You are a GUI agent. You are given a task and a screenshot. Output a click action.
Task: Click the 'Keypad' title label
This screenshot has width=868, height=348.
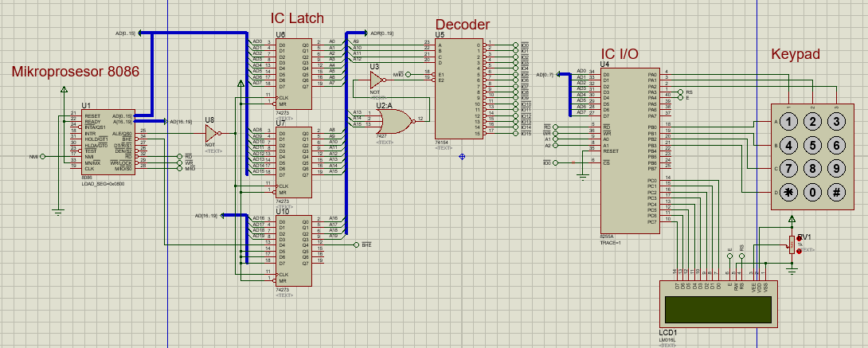pyautogui.click(x=796, y=54)
